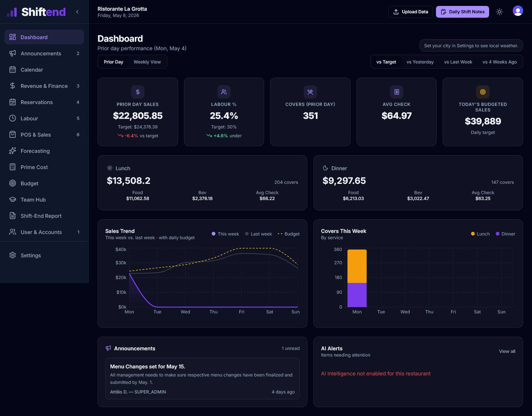Compare vs Yesterday

click(x=420, y=62)
